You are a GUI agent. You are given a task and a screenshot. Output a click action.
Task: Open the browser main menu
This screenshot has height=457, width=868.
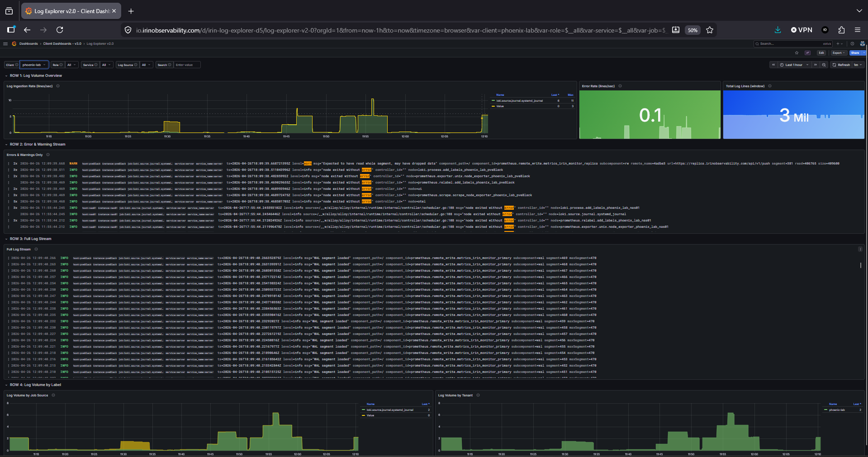[x=858, y=30]
